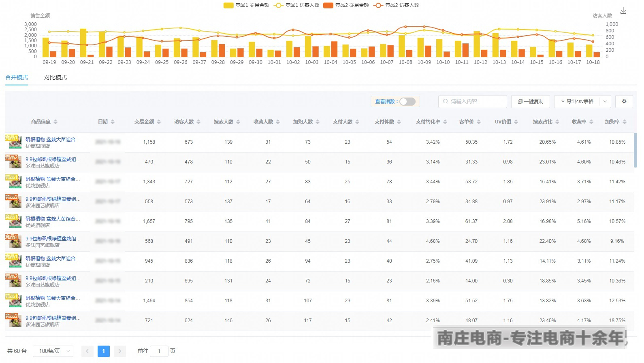The image size is (644, 363).
Task: Sort by 交易金额 sort arrows
Action: coord(159,122)
